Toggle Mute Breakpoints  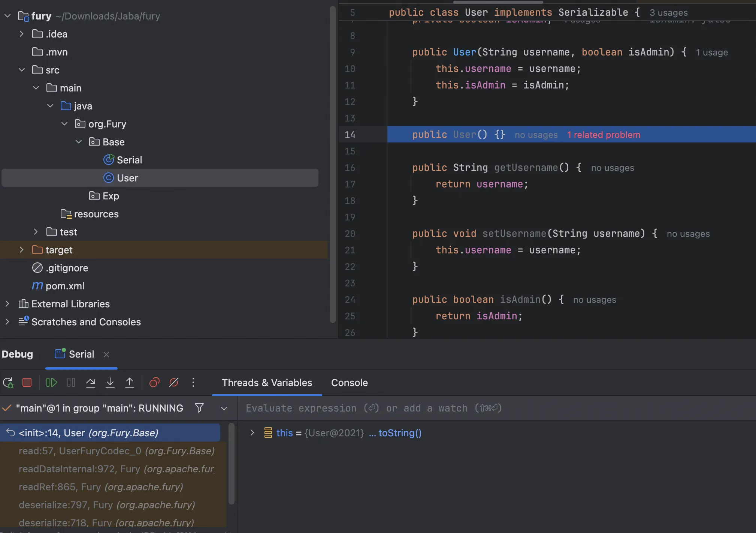(x=174, y=383)
